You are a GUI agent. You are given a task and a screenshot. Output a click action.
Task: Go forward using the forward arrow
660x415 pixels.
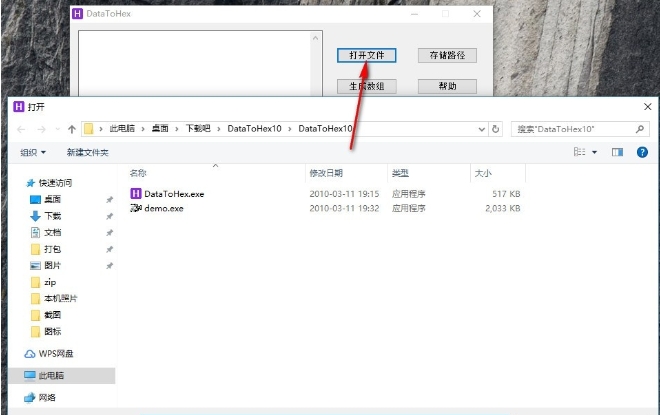pyautogui.click(x=41, y=129)
